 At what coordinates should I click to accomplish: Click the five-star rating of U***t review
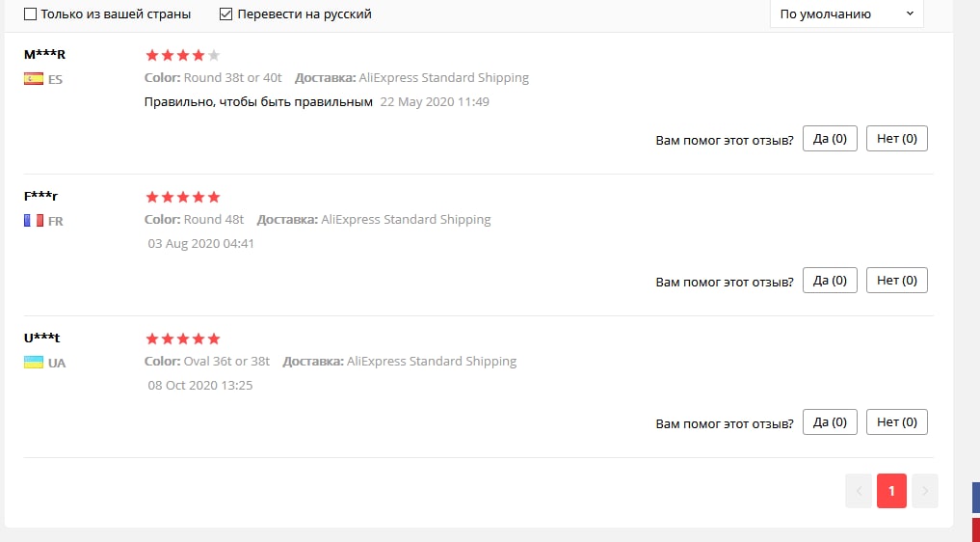coord(183,339)
